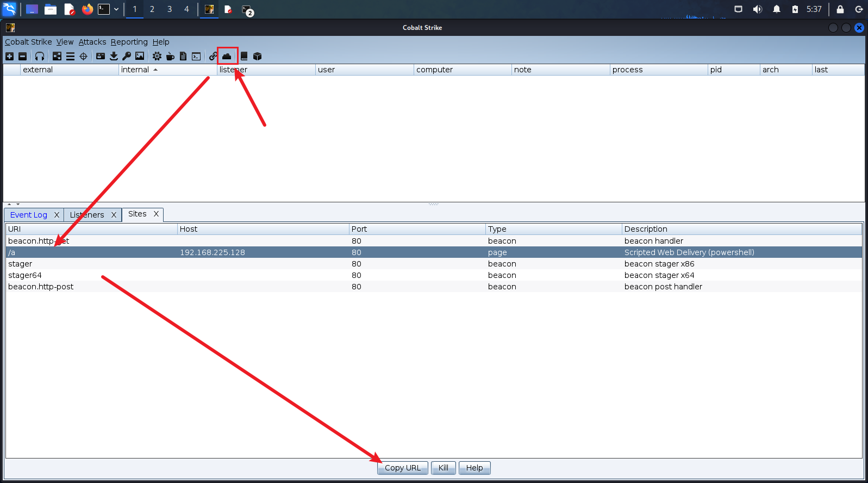Open the help book icon in toolbar
The image size is (868, 483).
click(x=244, y=56)
